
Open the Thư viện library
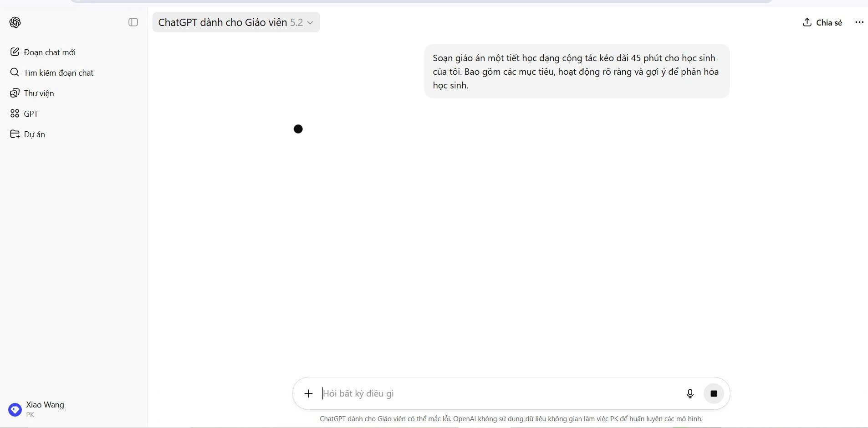point(32,93)
